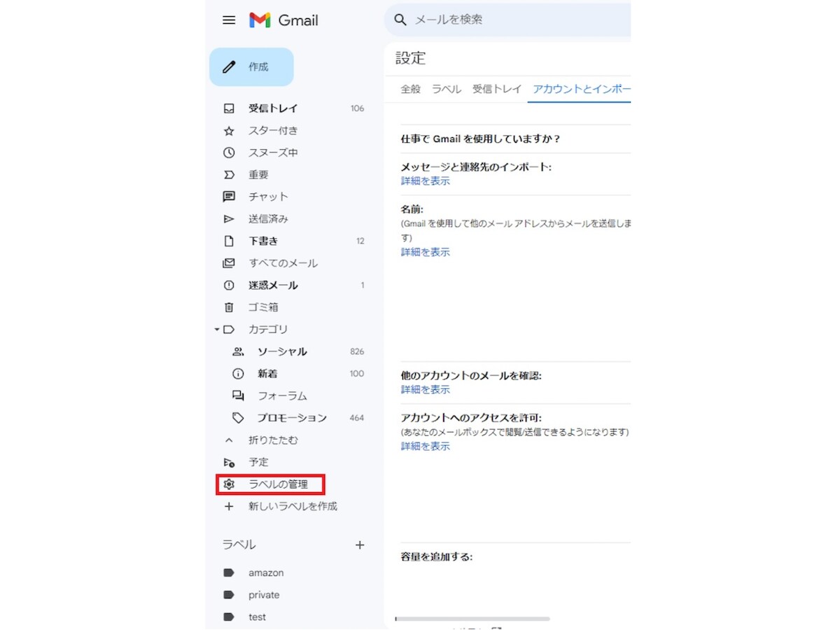840x630 pixels.
Task: Click the people icon for ソーシャル
Action: click(238, 352)
